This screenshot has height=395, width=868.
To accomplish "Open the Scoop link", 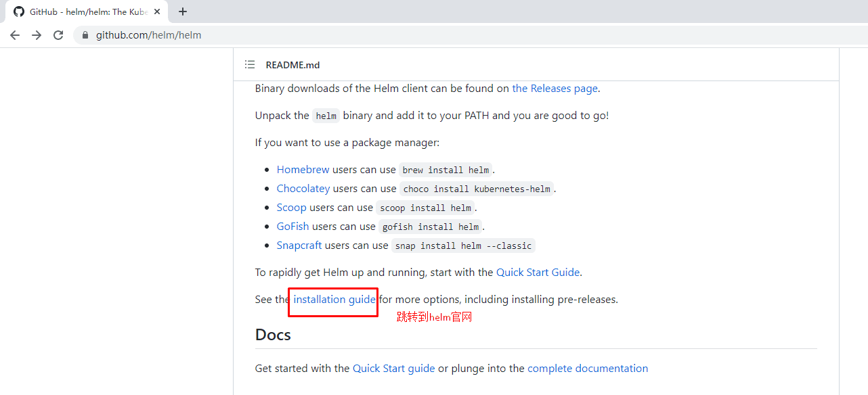I will [x=291, y=208].
